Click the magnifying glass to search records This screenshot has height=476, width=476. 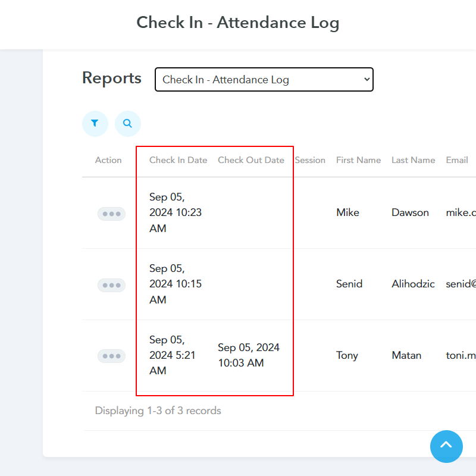[127, 123]
